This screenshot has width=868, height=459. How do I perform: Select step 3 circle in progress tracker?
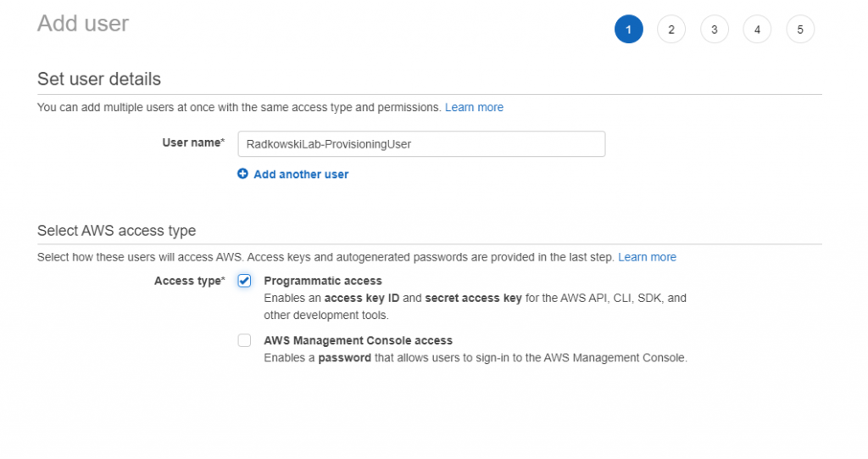pyautogui.click(x=714, y=30)
